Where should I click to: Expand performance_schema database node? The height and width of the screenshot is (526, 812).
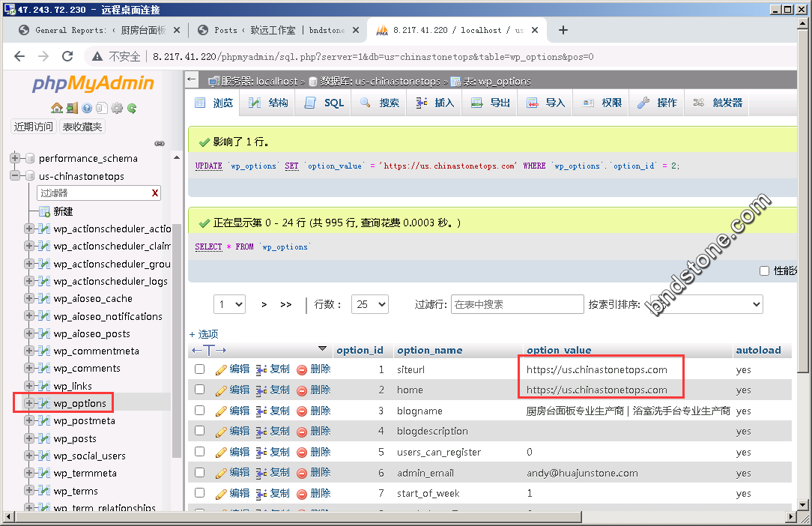pyautogui.click(x=15, y=158)
